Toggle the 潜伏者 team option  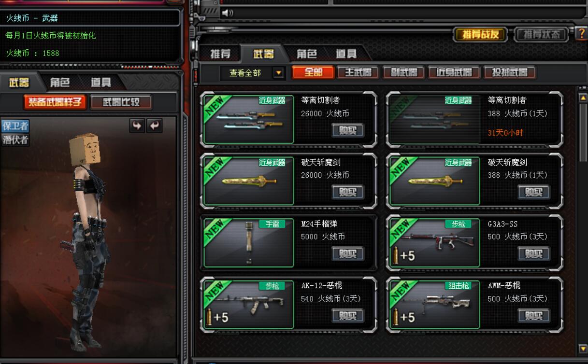15,140
